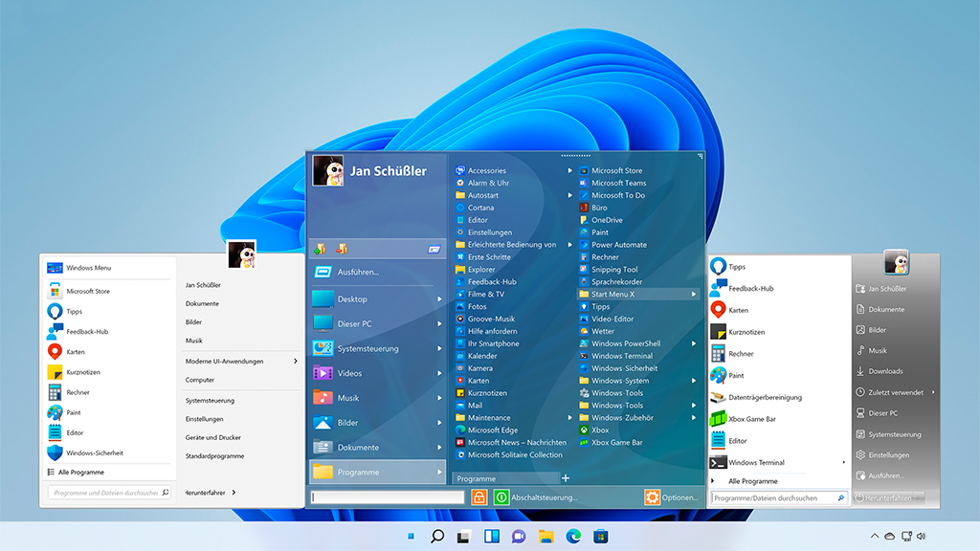This screenshot has height=551, width=980.
Task: Open Microsoft Solitaire Collection
Action: point(515,455)
